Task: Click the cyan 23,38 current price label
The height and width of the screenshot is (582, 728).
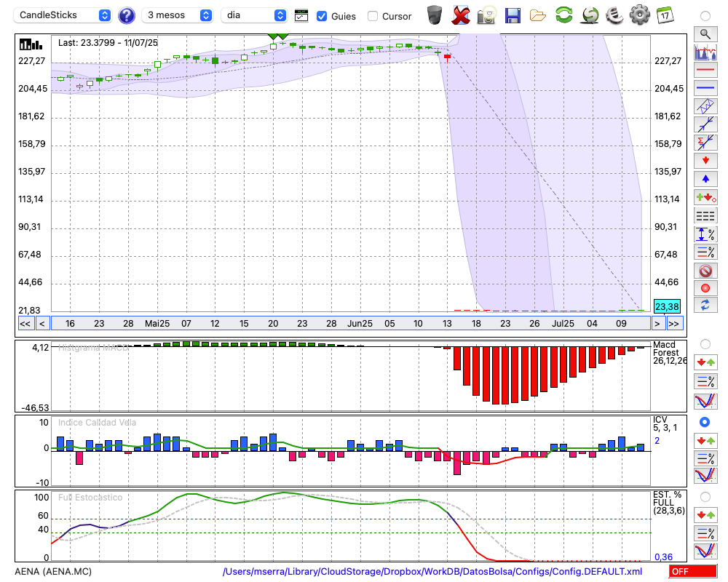Action: (x=667, y=306)
